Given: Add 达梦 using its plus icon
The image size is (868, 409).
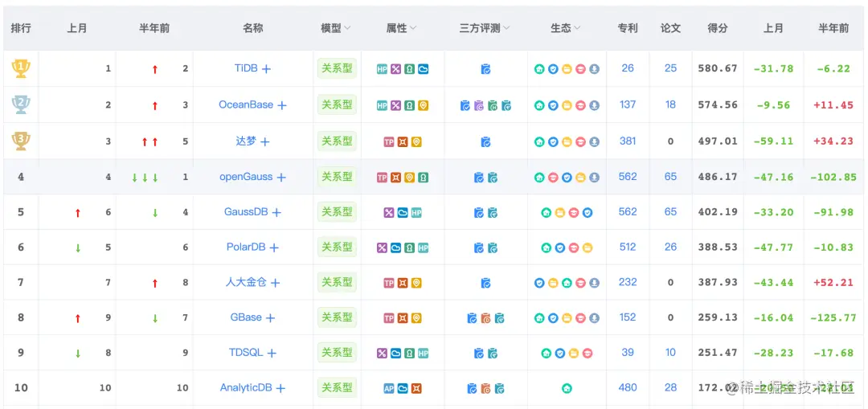Looking at the screenshot, I should pos(264,141).
